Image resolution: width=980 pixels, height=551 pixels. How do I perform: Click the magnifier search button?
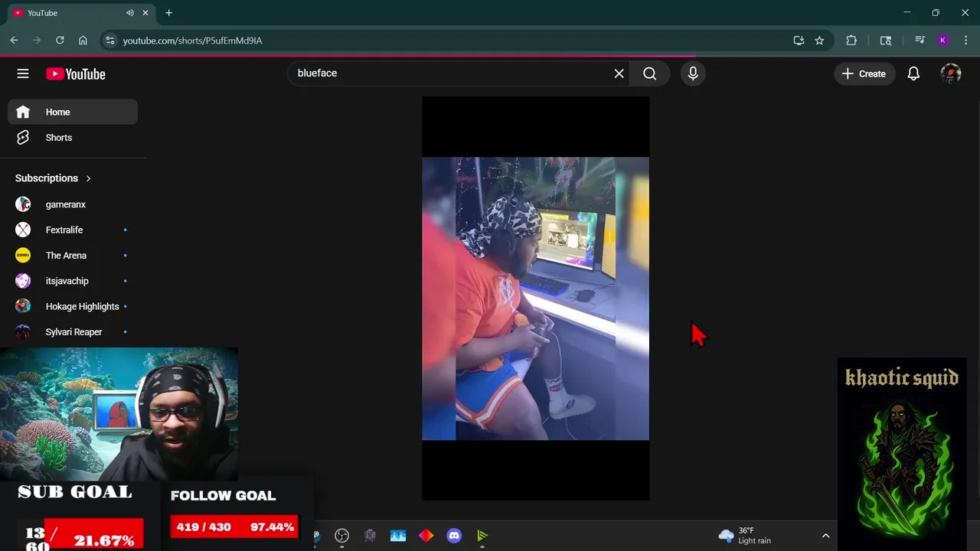point(649,73)
